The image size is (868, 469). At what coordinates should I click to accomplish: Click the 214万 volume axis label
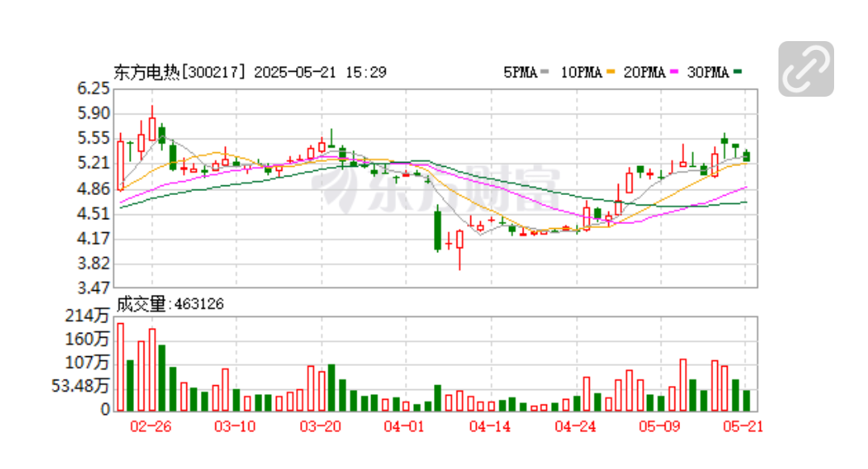(87, 316)
